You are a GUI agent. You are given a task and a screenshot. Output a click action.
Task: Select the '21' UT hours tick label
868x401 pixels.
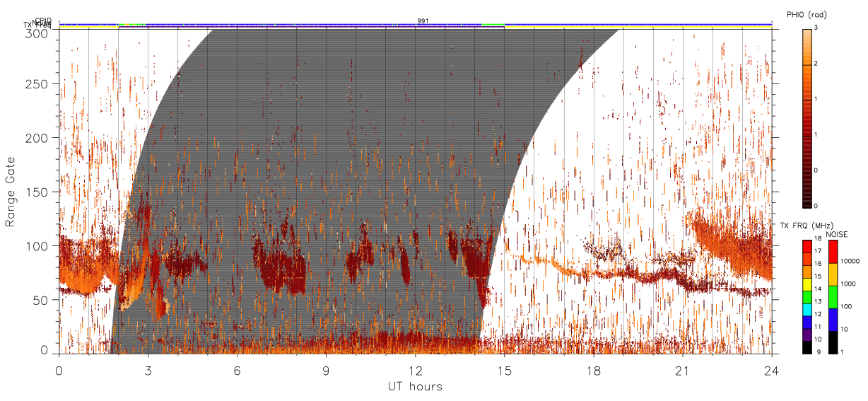coord(682,370)
